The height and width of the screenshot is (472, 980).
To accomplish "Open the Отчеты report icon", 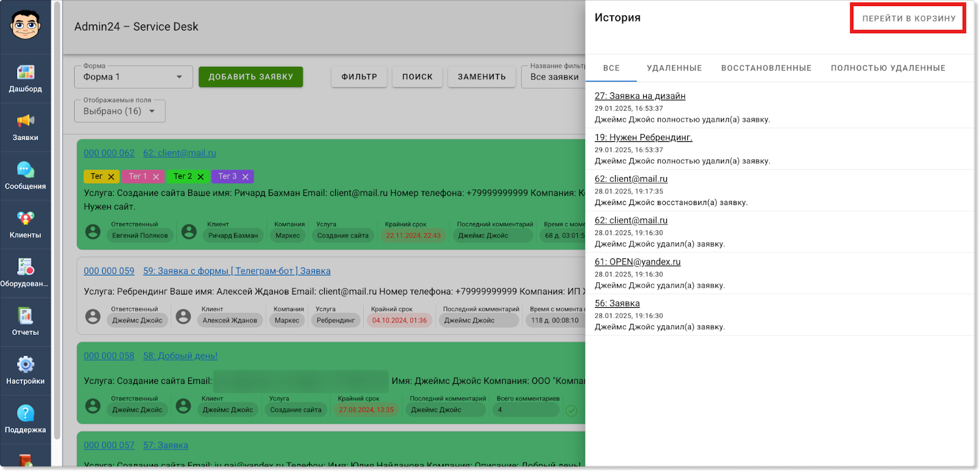I will click(25, 316).
